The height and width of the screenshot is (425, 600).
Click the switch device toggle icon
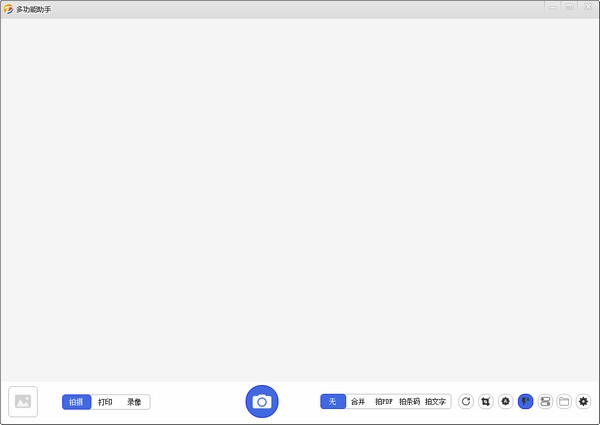pos(545,401)
